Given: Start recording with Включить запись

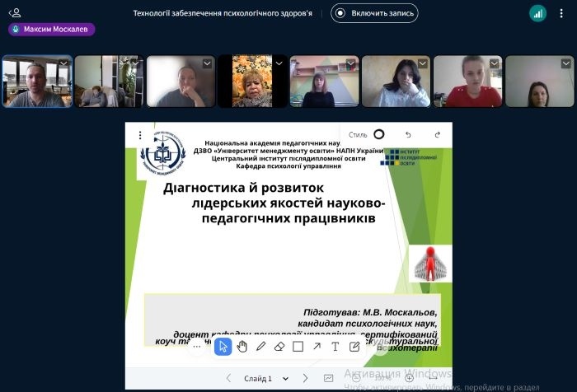Looking at the screenshot, I should [374, 13].
